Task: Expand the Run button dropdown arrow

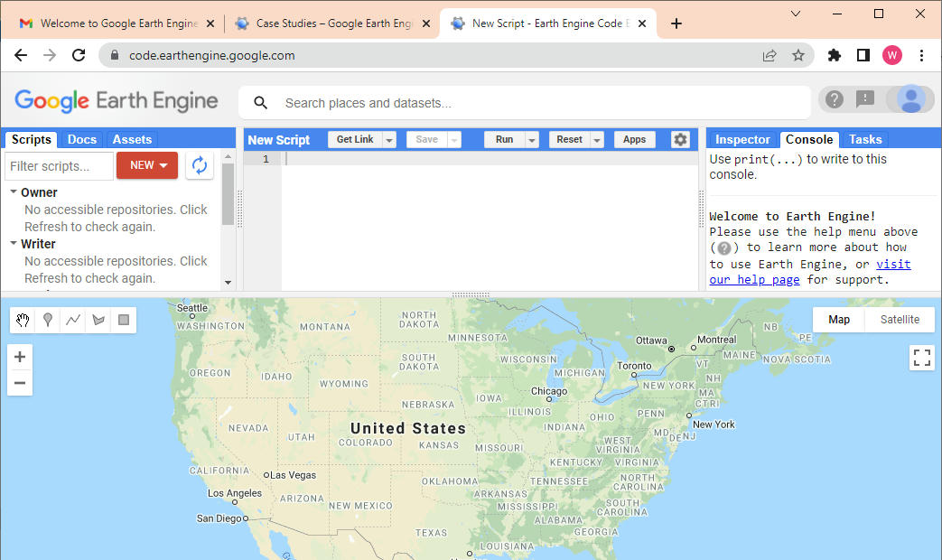Action: 532,140
